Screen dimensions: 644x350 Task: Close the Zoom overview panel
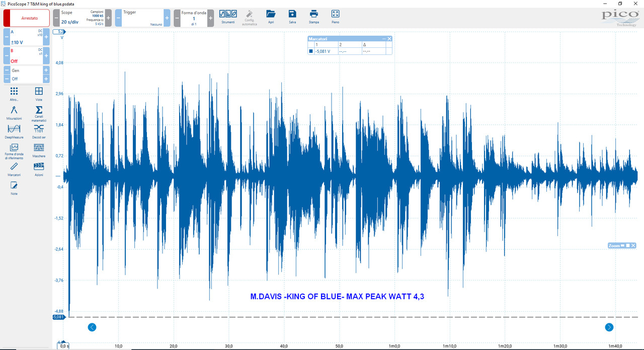(x=633, y=245)
